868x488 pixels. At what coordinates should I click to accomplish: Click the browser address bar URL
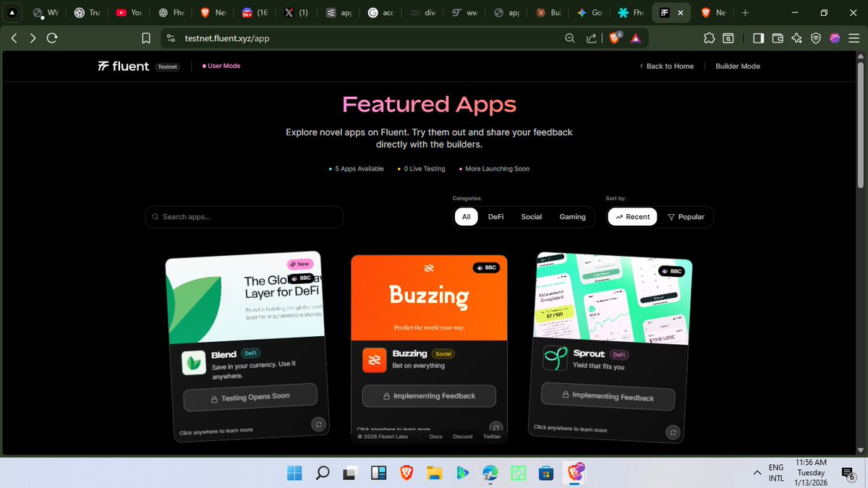pos(227,38)
